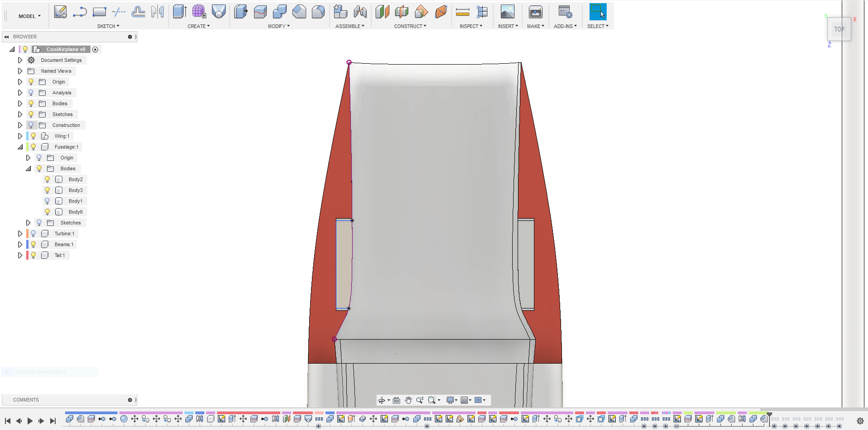The height and width of the screenshot is (430, 868).
Task: Click the 3D Print make icon
Action: tap(536, 12)
